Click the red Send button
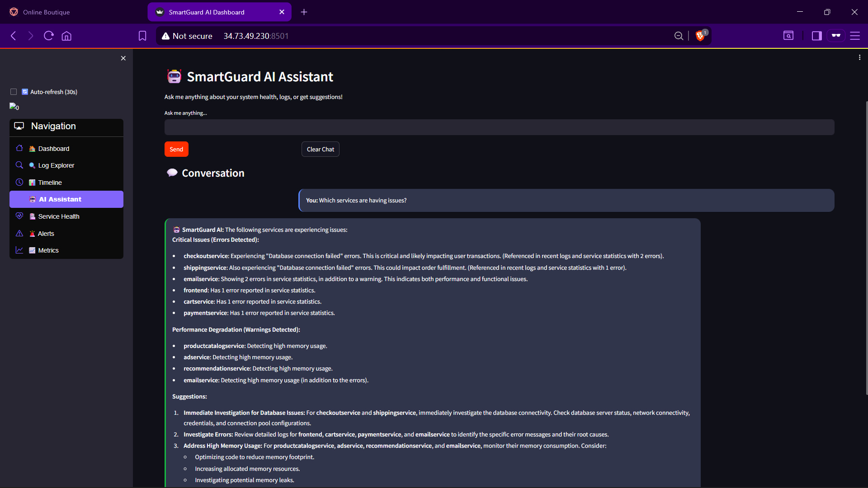This screenshot has width=868, height=488. point(176,149)
